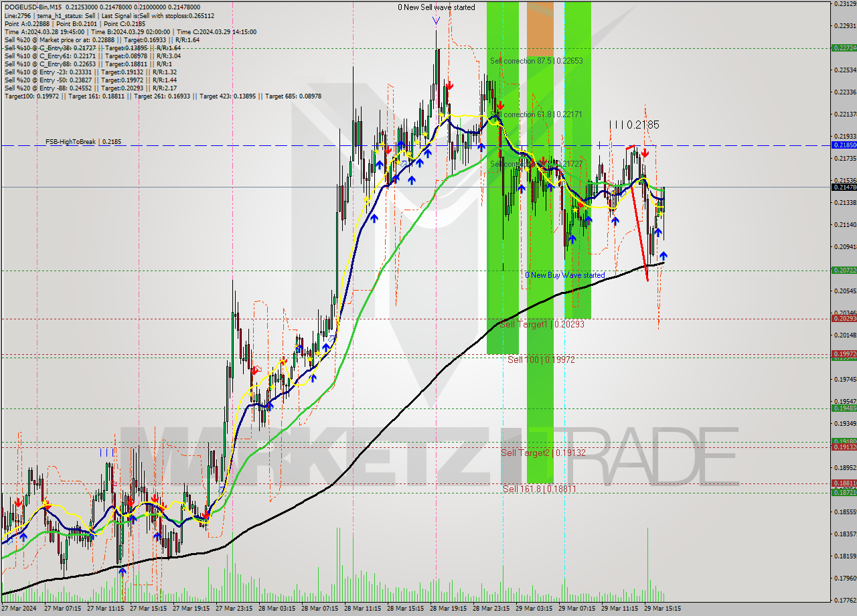857x616 pixels.
Task: Click the red 0.18811 price tag
Action: pyautogui.click(x=844, y=483)
